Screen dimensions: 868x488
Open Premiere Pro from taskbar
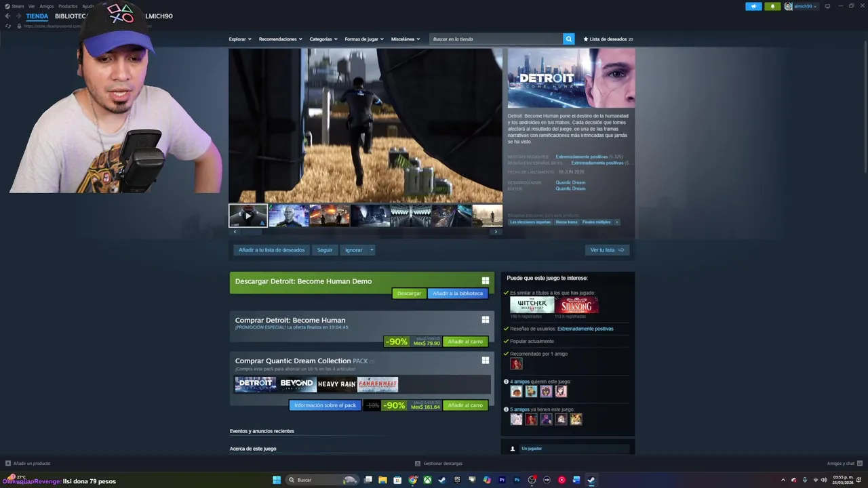point(502,480)
